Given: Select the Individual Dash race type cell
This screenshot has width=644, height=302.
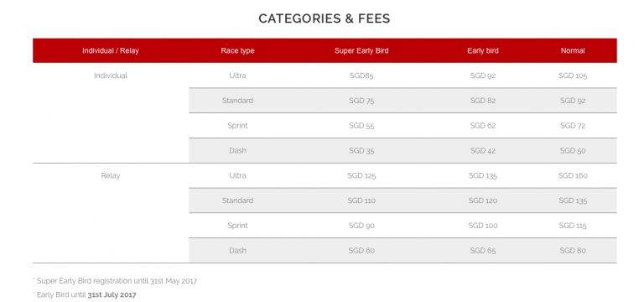Looking at the screenshot, I should point(237,151).
